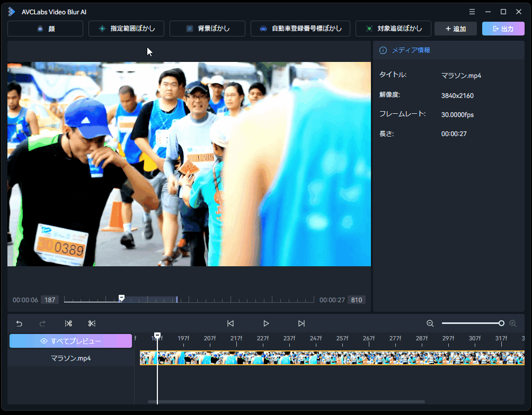Click the second scissors trim icon

92,323
